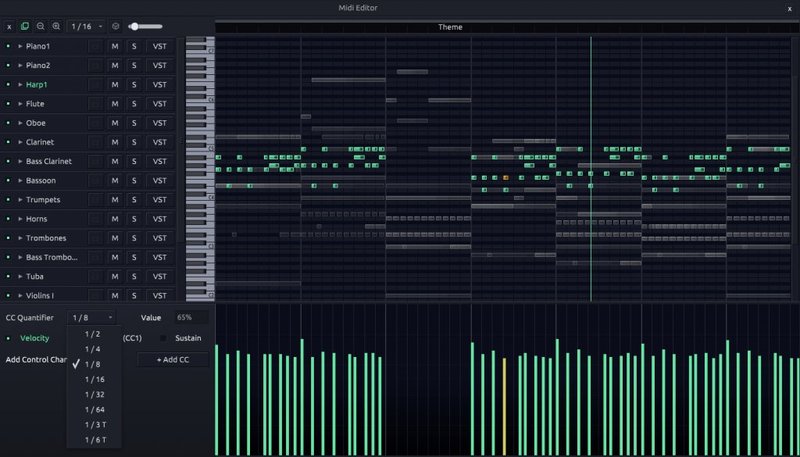Mute the Piano1 track
Viewport: 800px width, 457px height.
[115, 47]
